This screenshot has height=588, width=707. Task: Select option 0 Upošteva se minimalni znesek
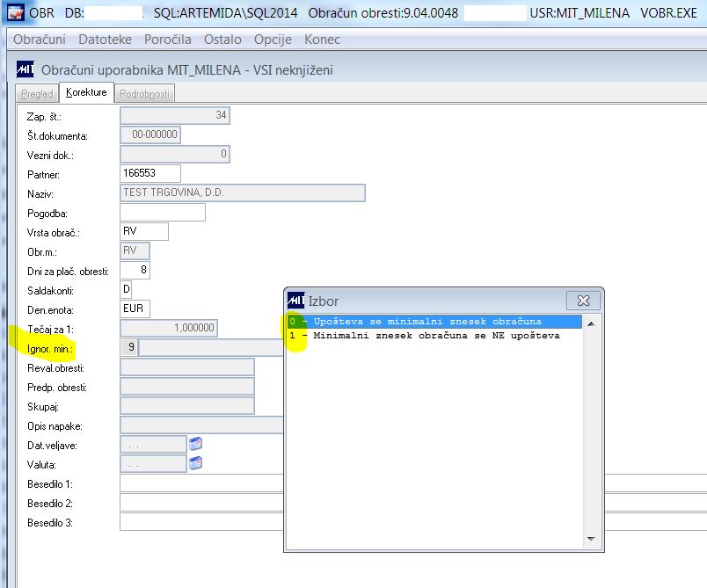(434, 322)
